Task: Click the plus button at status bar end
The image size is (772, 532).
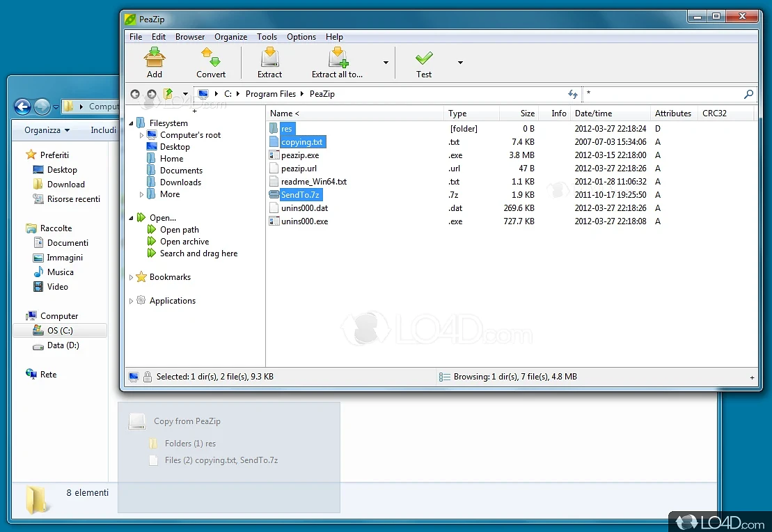Action: [752, 377]
